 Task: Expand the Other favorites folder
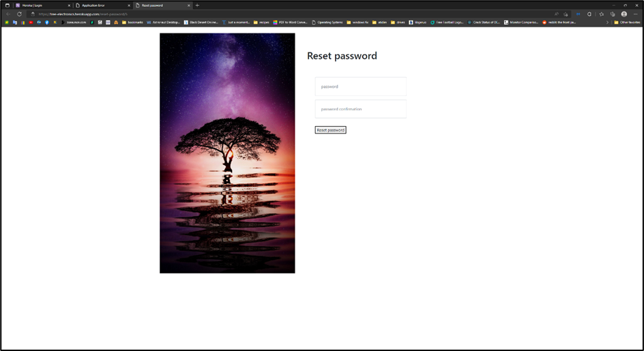[627, 22]
